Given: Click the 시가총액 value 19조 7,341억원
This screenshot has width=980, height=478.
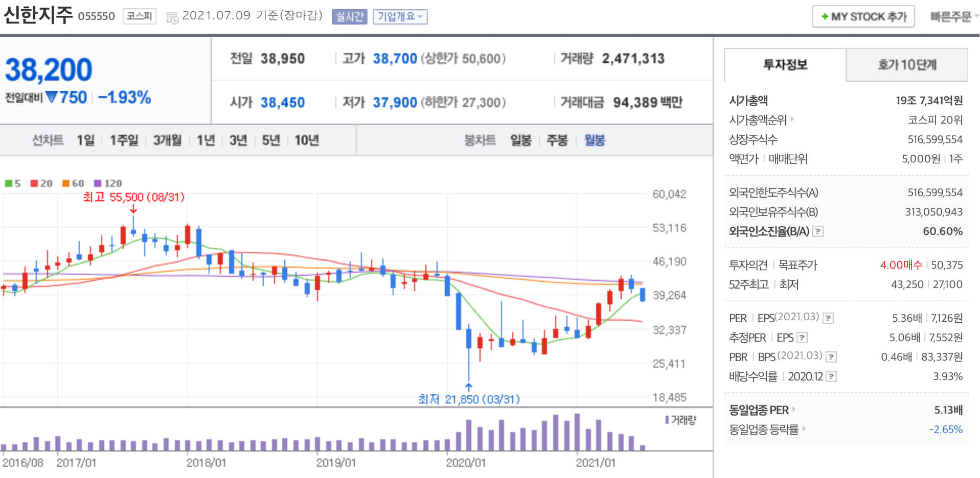Looking at the screenshot, I should click(929, 101).
